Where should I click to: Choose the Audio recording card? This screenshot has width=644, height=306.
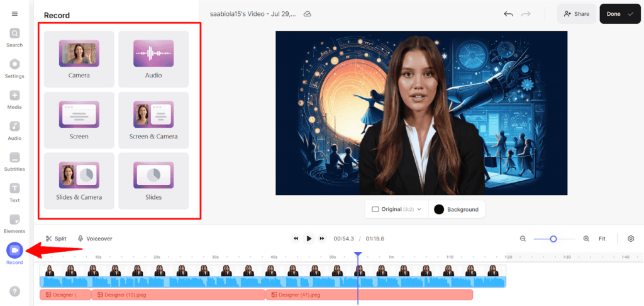(153, 59)
